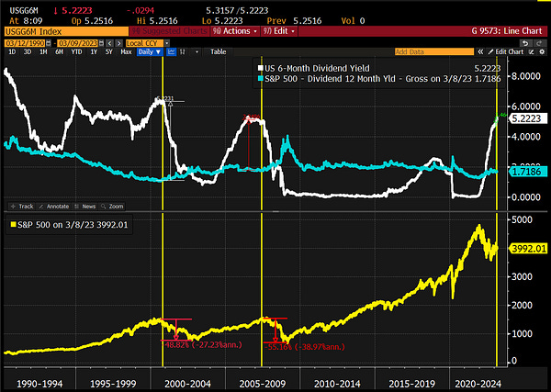Click the Add Data input field
The image size is (551, 392).
(434, 52)
